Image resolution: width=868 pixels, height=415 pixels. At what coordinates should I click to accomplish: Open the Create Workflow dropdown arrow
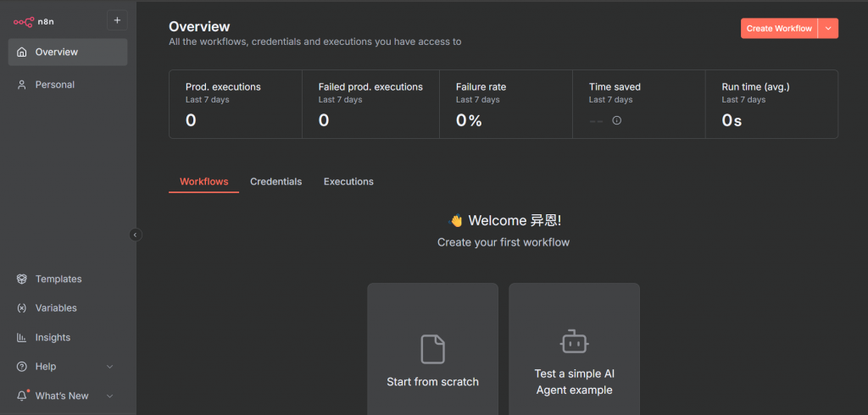pyautogui.click(x=828, y=29)
